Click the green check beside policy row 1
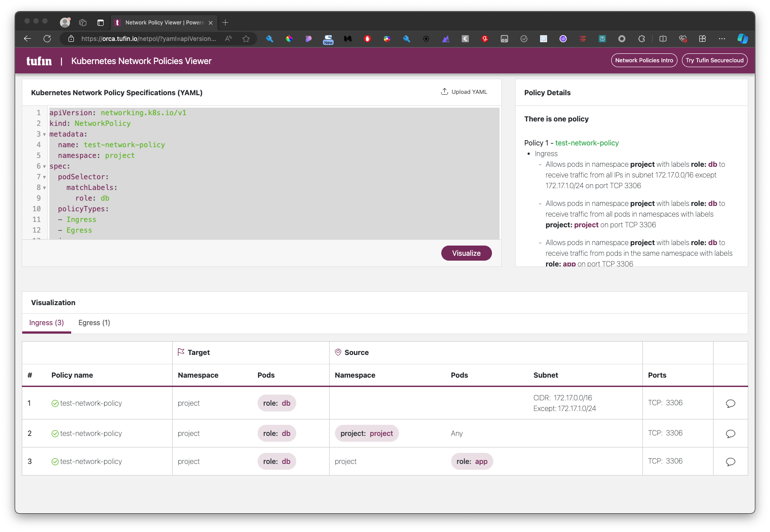 (x=55, y=403)
